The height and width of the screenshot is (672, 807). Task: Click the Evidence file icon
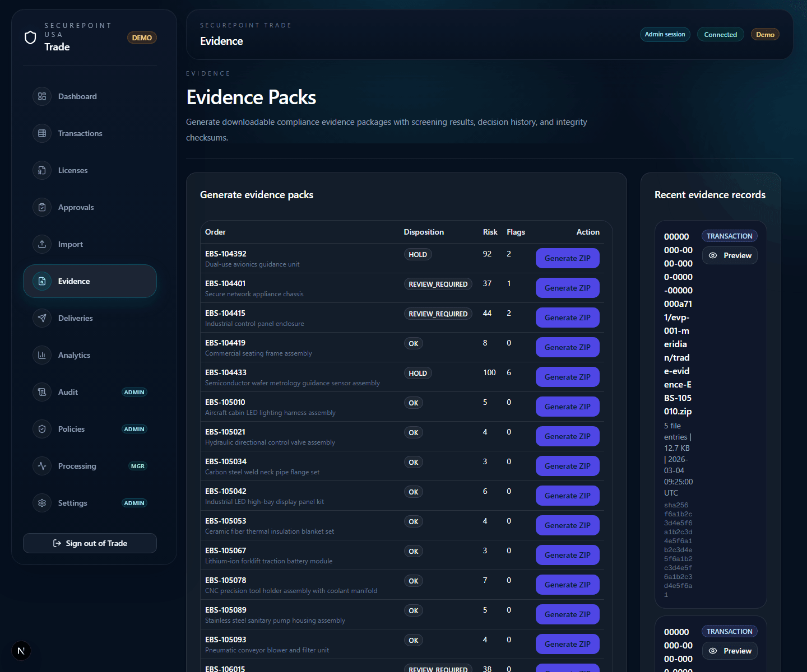click(x=42, y=281)
